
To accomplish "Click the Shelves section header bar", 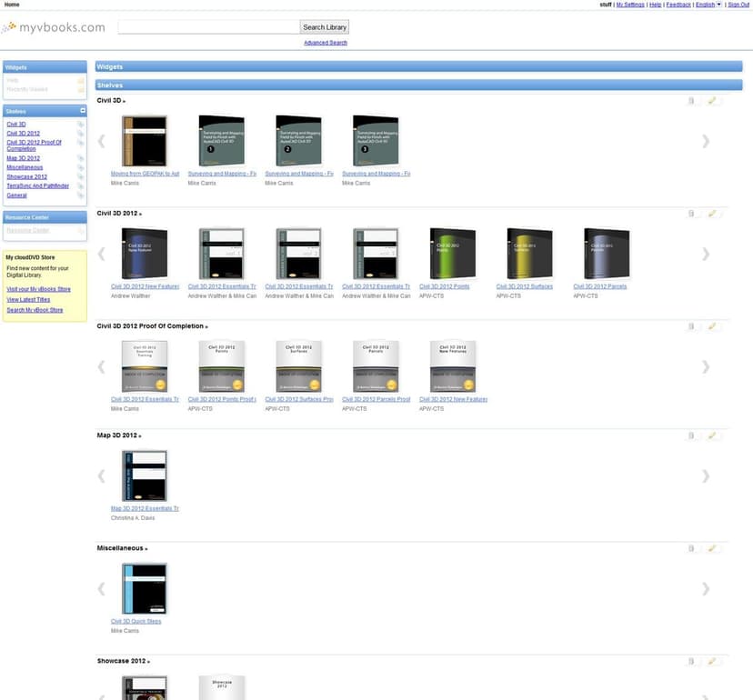I will 418,85.
